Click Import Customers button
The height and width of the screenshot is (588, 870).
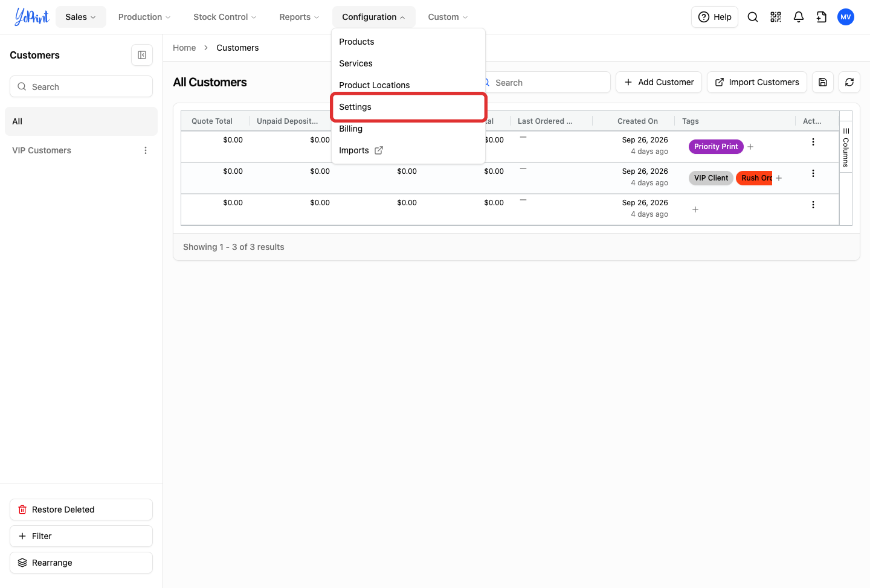point(757,82)
